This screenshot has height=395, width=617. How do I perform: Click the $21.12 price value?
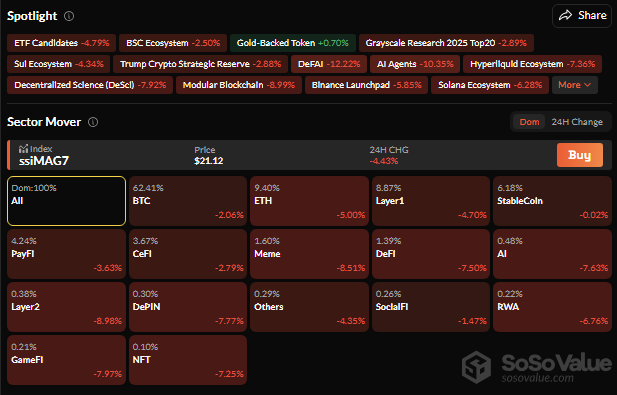pos(209,161)
